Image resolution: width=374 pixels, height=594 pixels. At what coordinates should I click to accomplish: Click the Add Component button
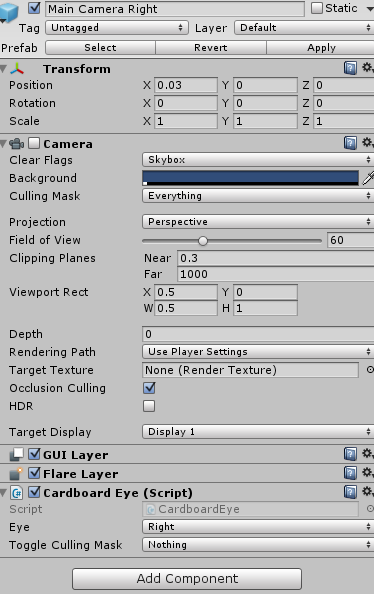(x=187, y=578)
